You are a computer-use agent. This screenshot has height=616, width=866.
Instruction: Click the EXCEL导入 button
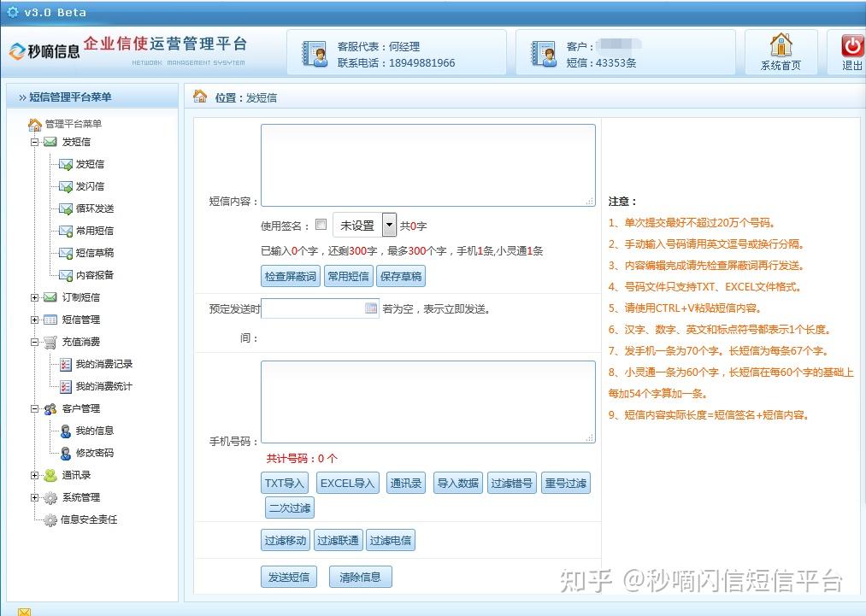click(x=347, y=483)
